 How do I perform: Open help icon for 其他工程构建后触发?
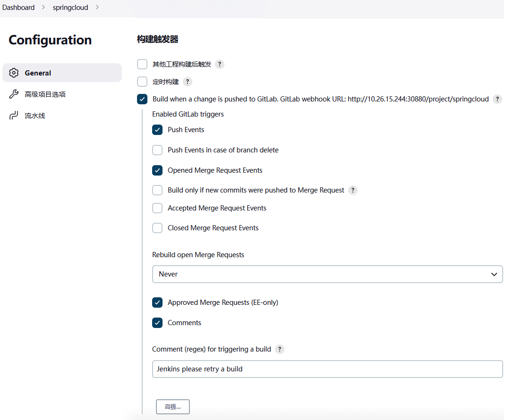[x=219, y=64]
